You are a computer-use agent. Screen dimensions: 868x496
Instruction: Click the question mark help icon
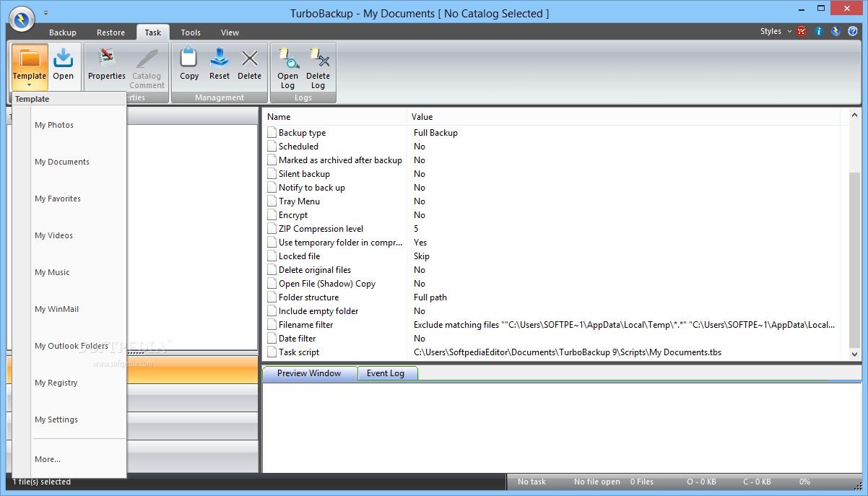click(x=853, y=32)
